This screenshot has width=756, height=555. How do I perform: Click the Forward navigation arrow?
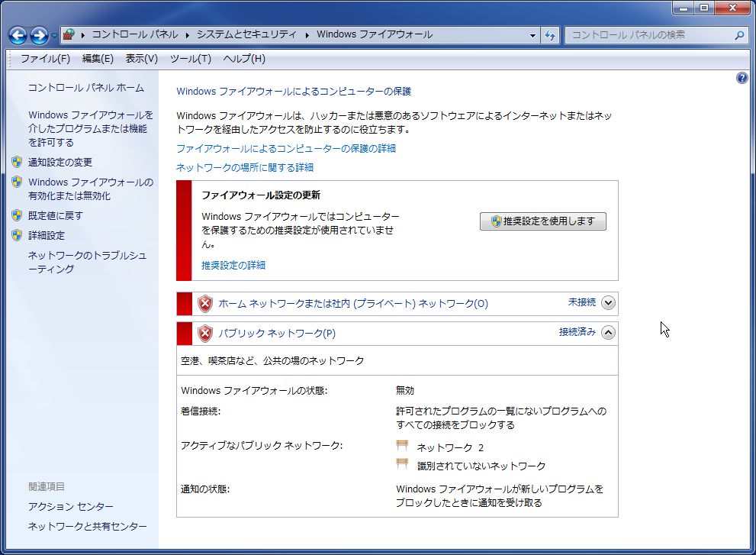[39, 35]
